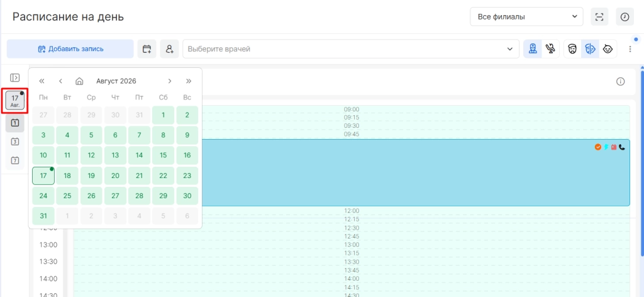Switch to the 7-day view icon
Screen dimensions: 644x297
pyautogui.click(x=15, y=160)
